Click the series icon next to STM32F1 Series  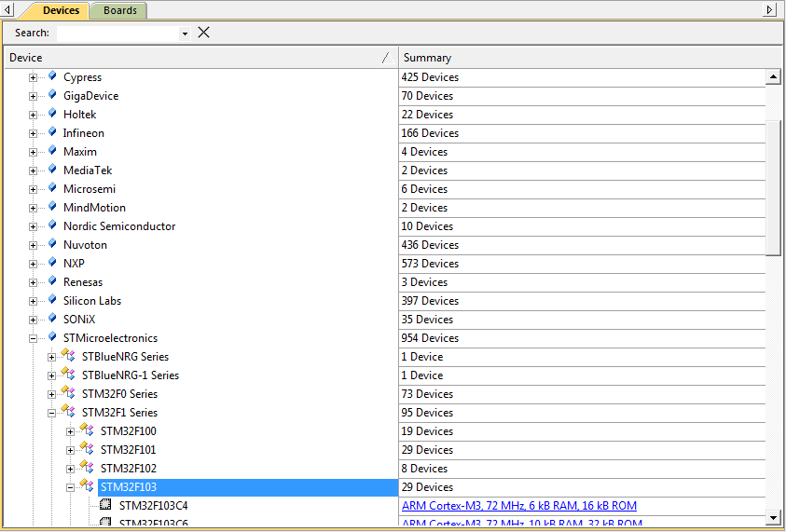pos(68,411)
